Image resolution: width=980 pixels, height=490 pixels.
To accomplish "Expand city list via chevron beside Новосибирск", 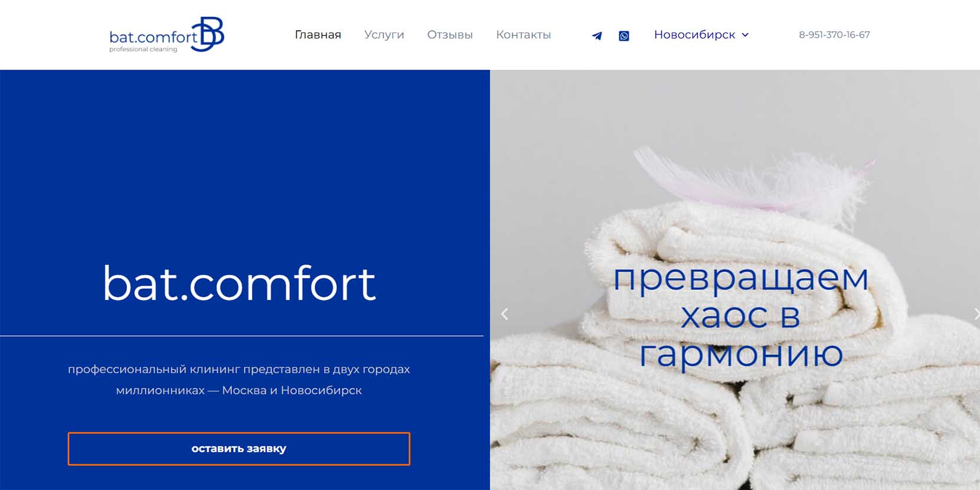I will click(745, 35).
